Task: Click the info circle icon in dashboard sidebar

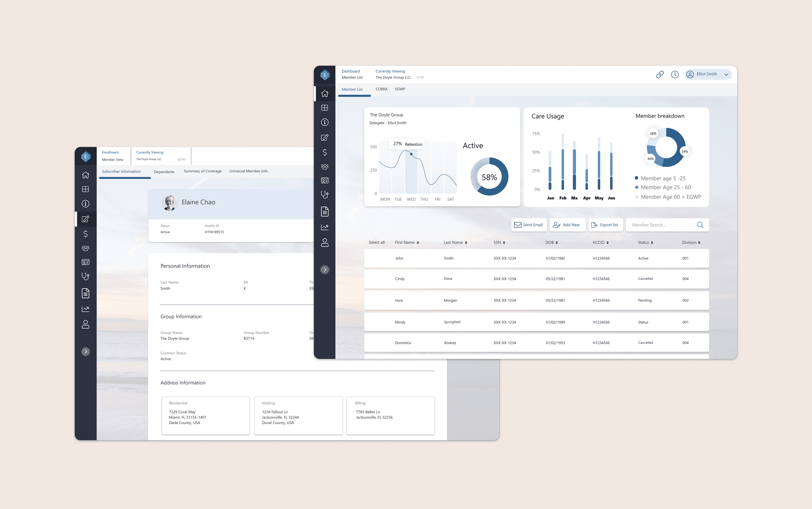Action: [325, 122]
